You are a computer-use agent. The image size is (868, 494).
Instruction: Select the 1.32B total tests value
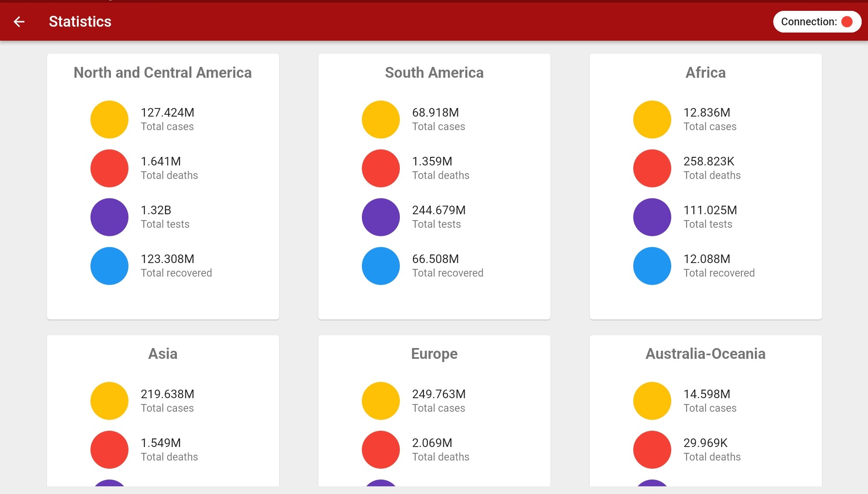coord(156,210)
